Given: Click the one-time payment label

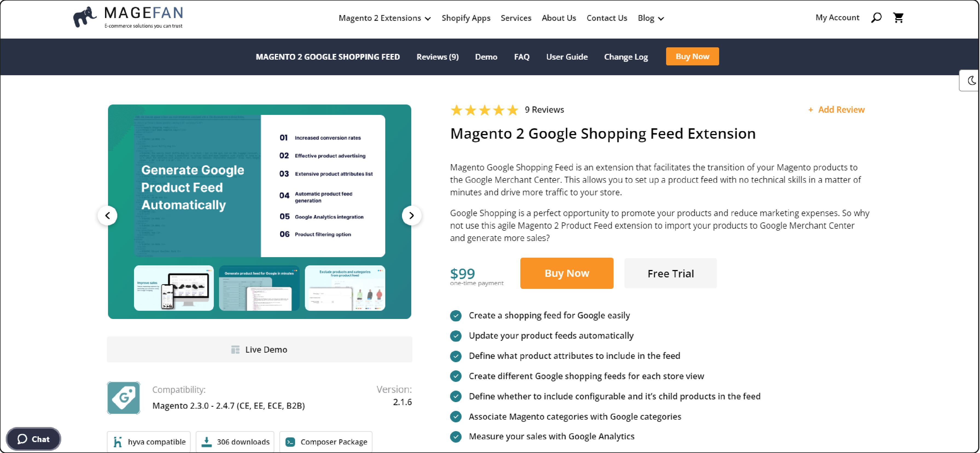Looking at the screenshot, I should tap(477, 283).
